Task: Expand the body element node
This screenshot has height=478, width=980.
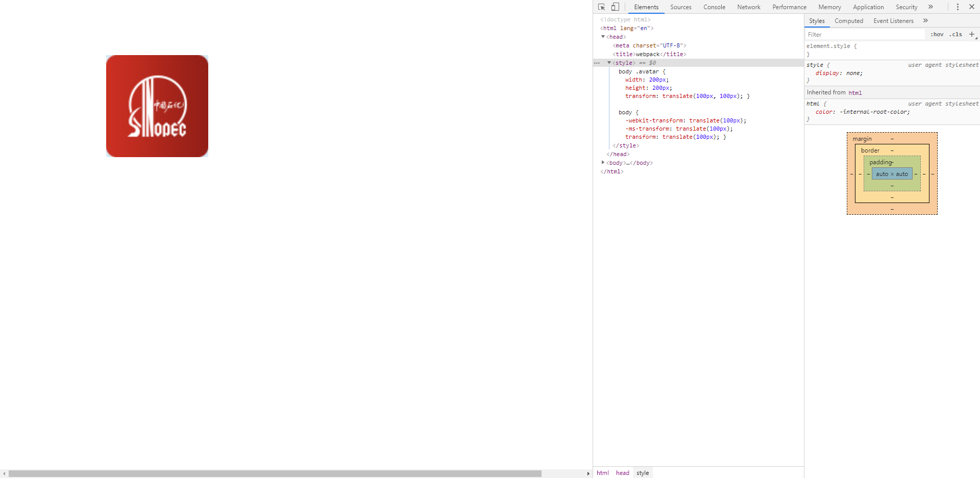Action: point(603,163)
